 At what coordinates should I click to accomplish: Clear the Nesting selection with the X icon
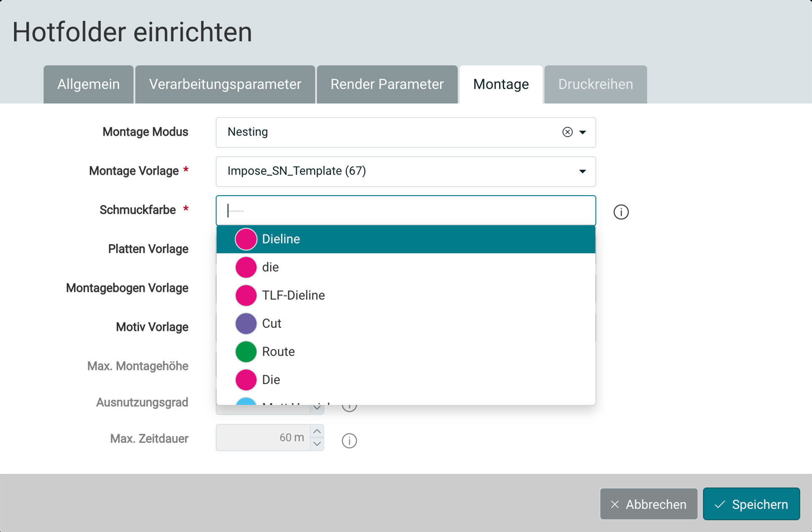(x=568, y=132)
